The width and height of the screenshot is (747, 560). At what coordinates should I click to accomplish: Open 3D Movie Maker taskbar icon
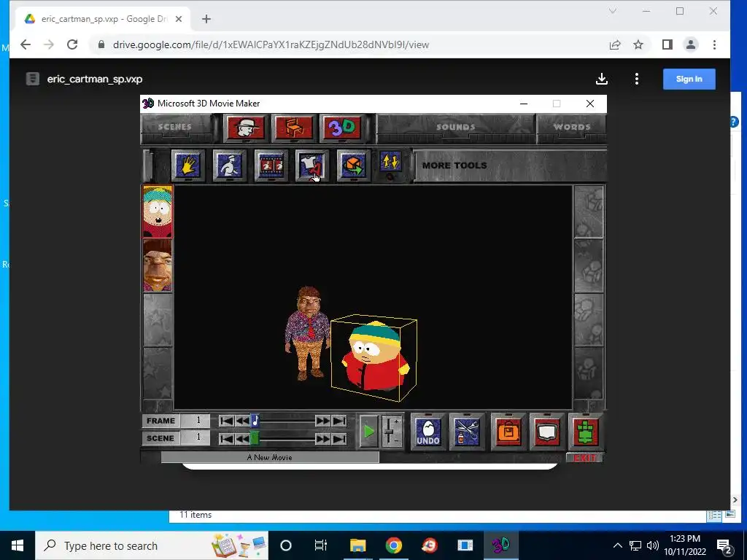500,545
